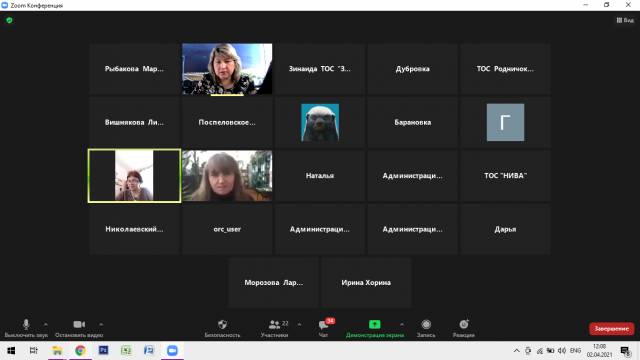The image size is (640, 360).
Task: Open volume control in the system tray
Action: click(562, 351)
